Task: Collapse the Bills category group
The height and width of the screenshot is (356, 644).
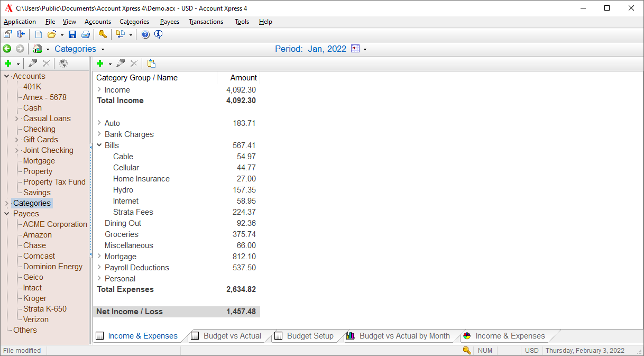Action: point(99,145)
